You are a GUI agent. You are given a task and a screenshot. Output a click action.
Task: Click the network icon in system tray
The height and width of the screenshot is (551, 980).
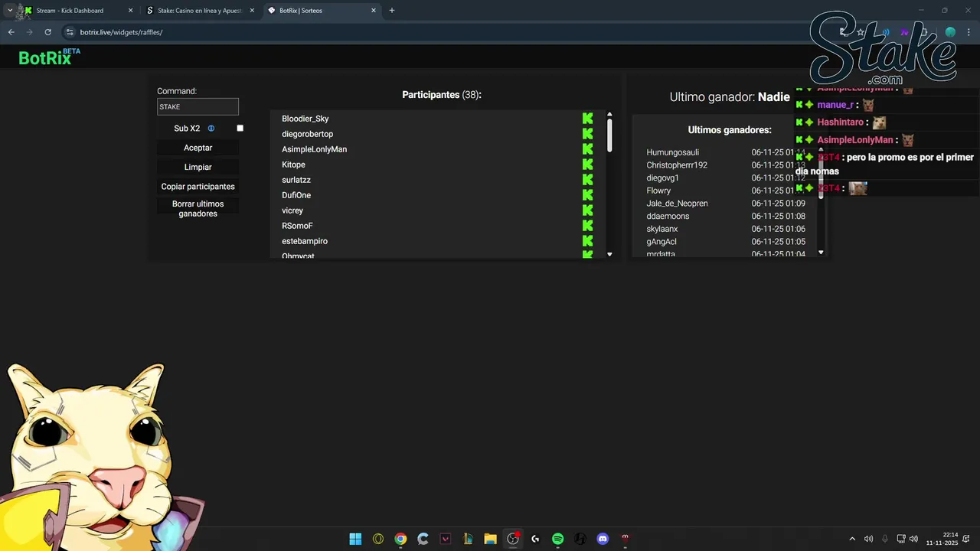[x=901, y=539]
